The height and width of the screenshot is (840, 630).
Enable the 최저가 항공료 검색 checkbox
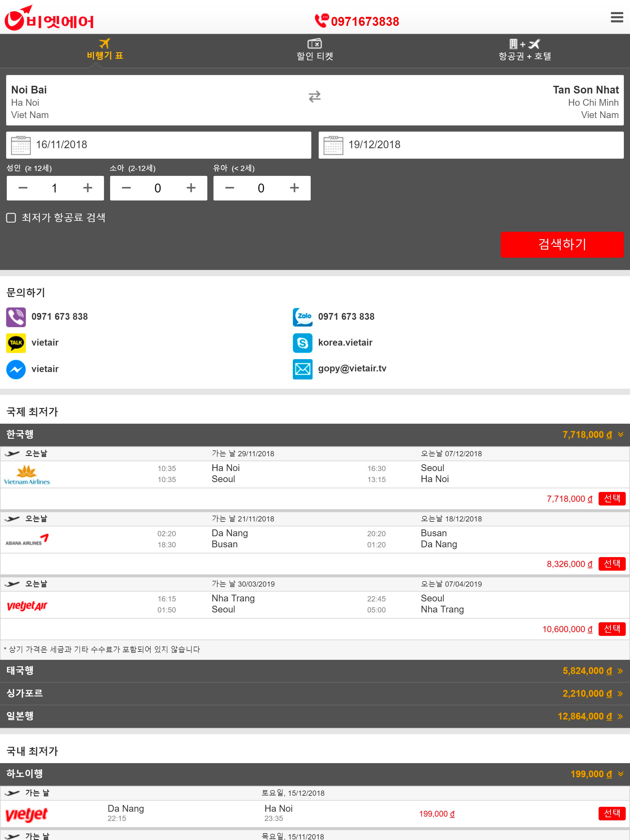(11, 218)
